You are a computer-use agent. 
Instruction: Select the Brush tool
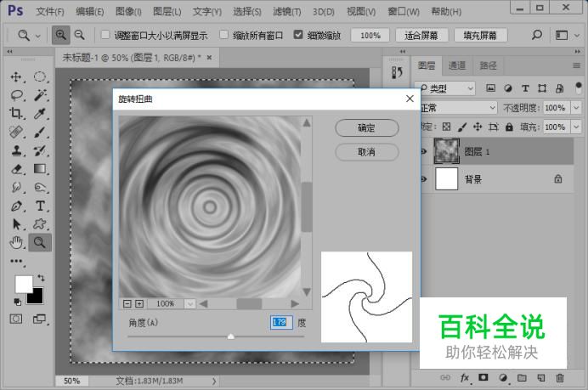coord(40,132)
